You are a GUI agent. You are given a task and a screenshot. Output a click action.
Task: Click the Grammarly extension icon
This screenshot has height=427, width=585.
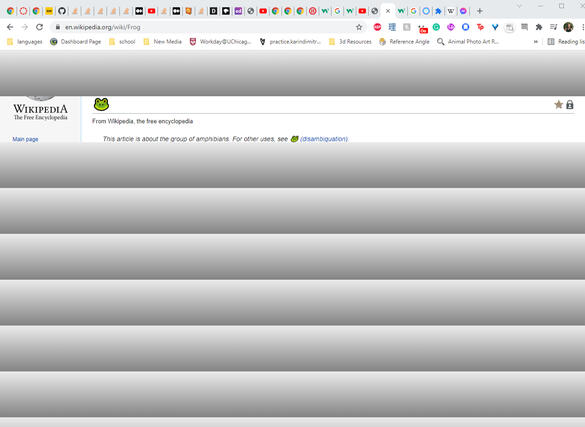[436, 27]
